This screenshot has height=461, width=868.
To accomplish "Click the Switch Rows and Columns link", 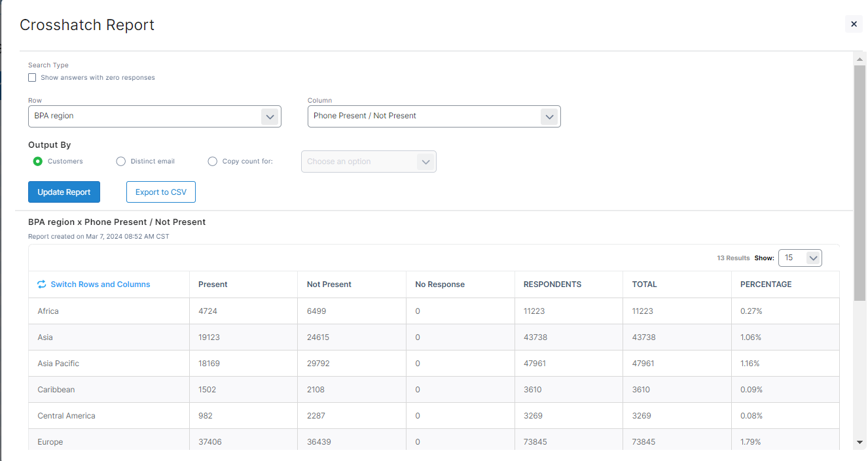I will coord(100,284).
